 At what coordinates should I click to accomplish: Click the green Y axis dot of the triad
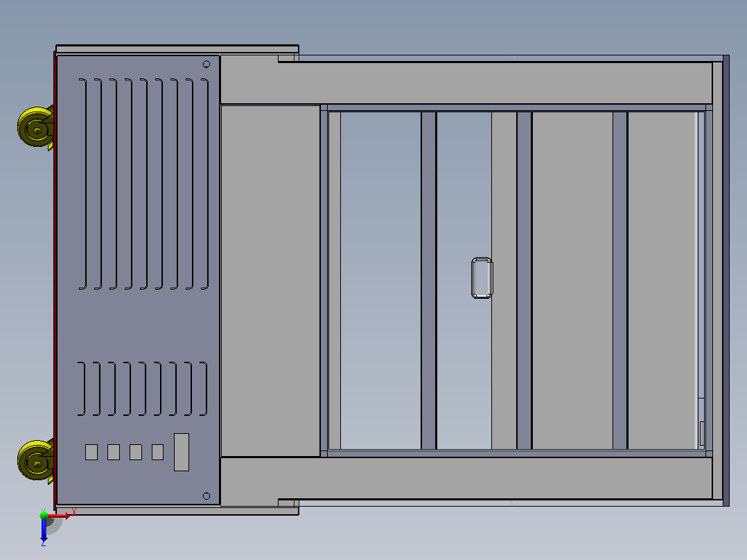coord(44,515)
